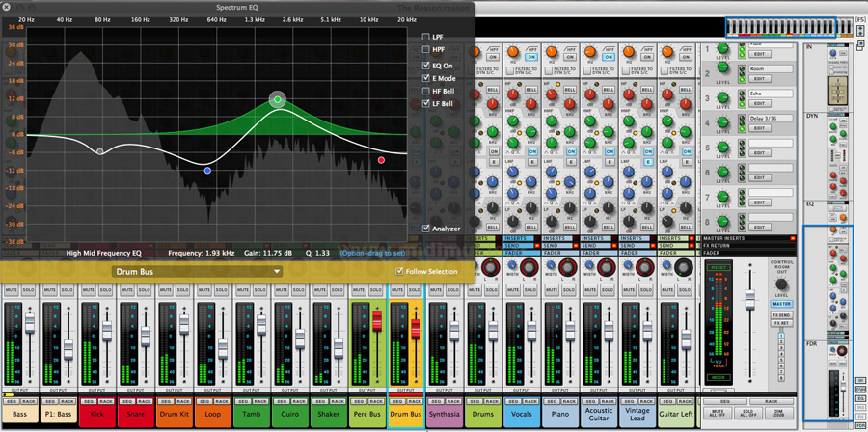Select the Drum Bus channel name strip
This screenshot has height=432, width=868.
(x=405, y=415)
